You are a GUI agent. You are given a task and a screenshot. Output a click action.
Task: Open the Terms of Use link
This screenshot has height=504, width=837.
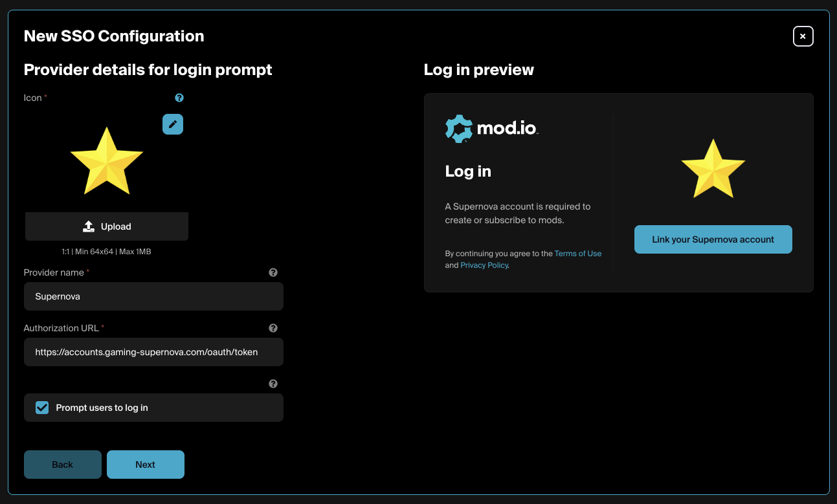[578, 254]
